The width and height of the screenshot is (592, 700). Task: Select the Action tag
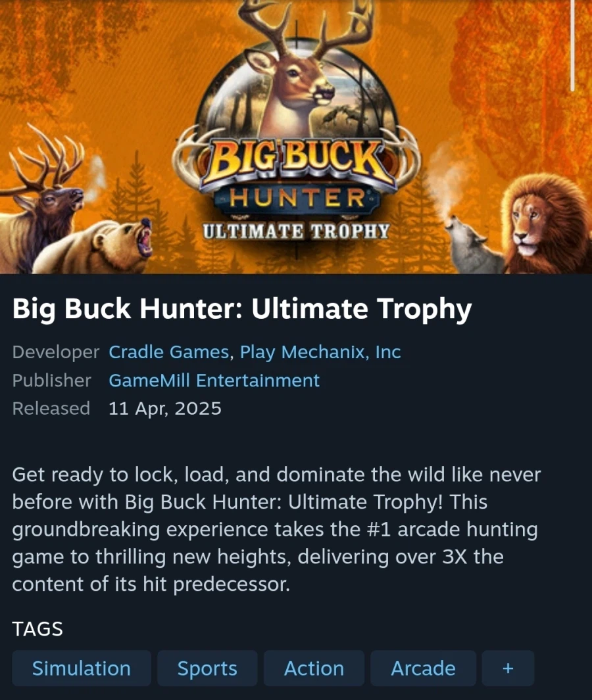tap(314, 668)
